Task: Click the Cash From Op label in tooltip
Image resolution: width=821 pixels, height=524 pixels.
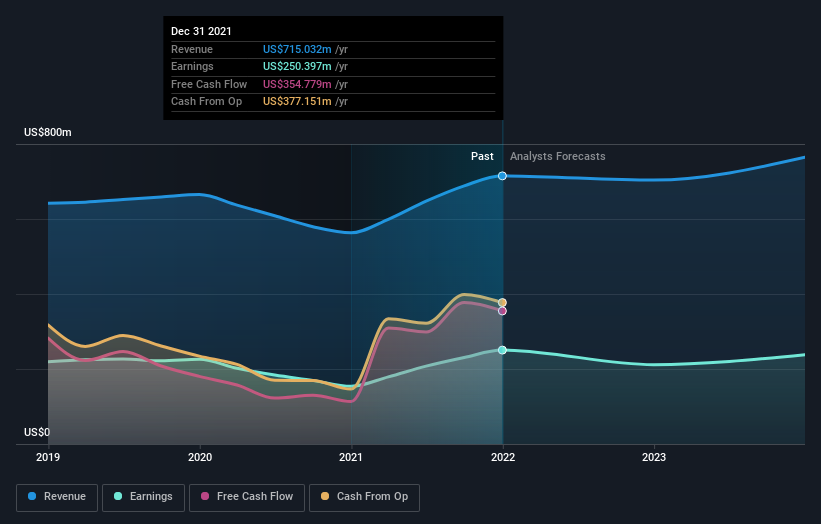Action: click(206, 102)
